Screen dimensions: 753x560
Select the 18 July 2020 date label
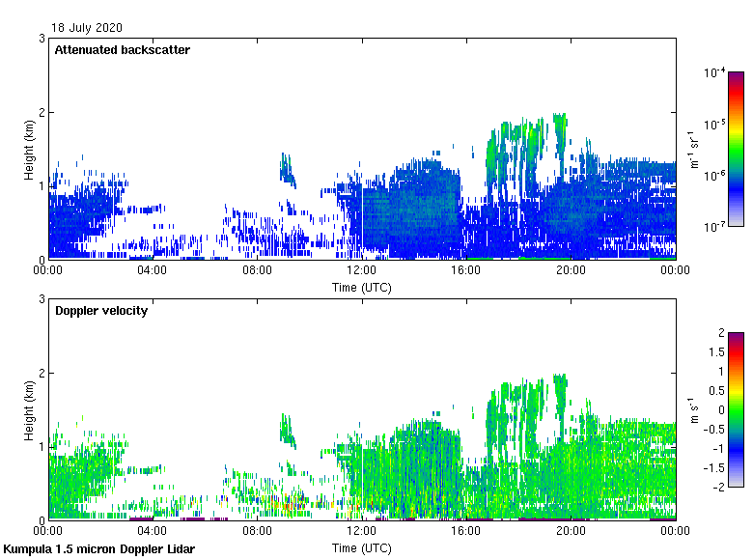click(x=87, y=28)
